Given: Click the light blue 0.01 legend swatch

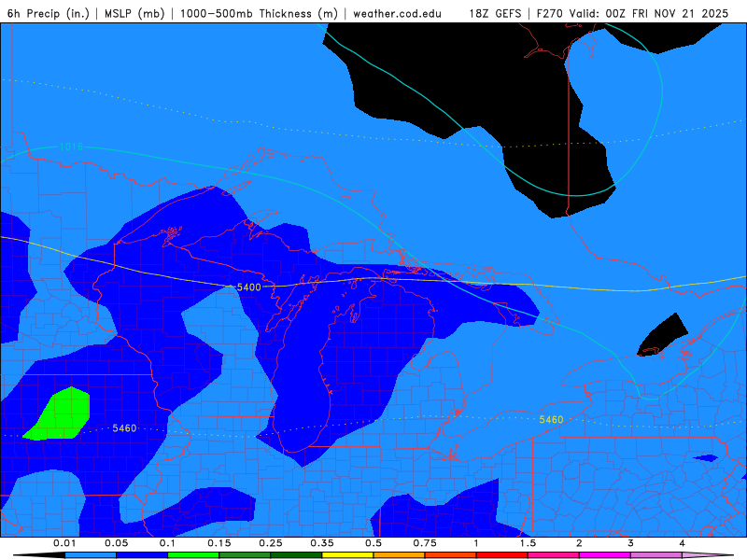Looking at the screenshot, I should coord(91,555).
